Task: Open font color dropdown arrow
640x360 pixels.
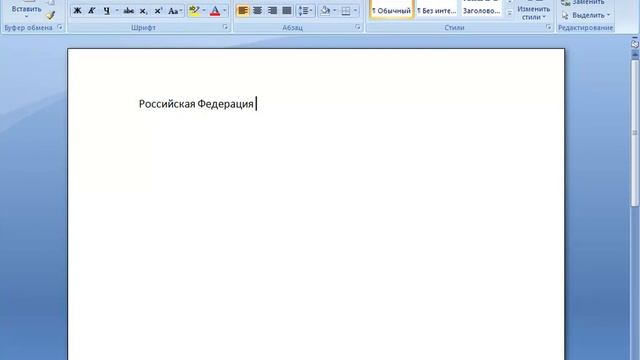Action: coord(225,11)
